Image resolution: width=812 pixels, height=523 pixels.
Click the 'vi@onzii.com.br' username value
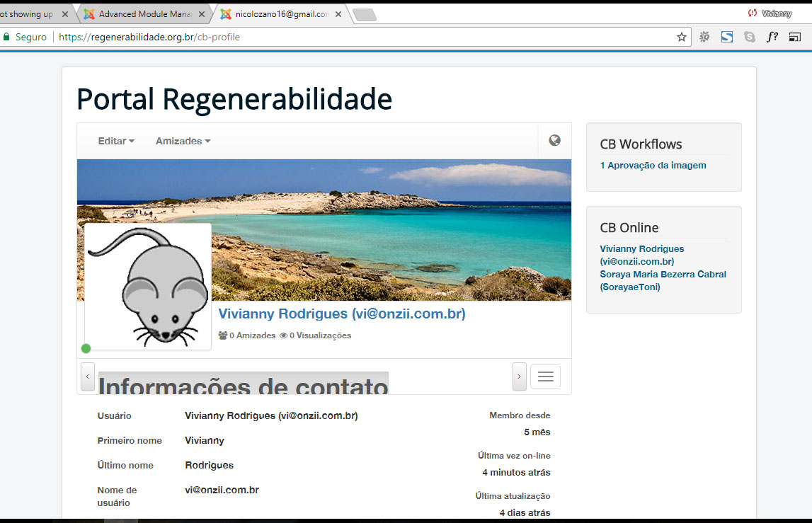pyautogui.click(x=222, y=490)
